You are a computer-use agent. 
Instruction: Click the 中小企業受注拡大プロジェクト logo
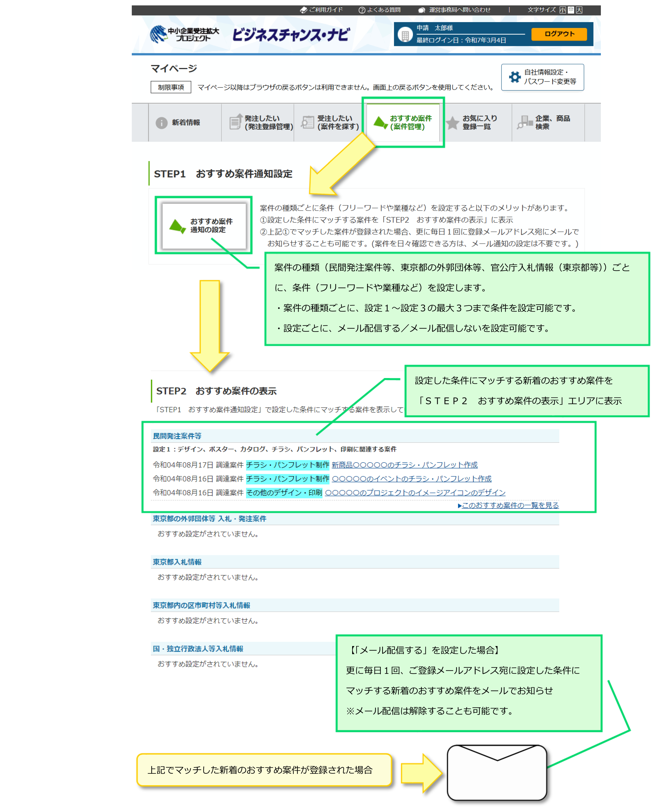(x=184, y=34)
